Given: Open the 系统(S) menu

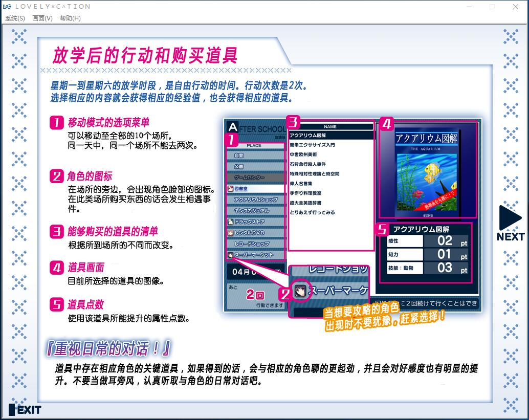Looking at the screenshot, I should click(15, 18).
